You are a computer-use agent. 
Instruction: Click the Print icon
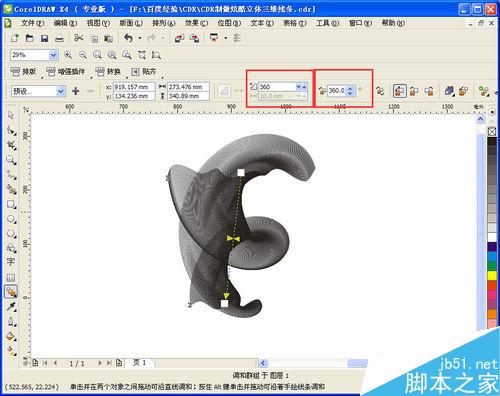pyautogui.click(x=59, y=38)
